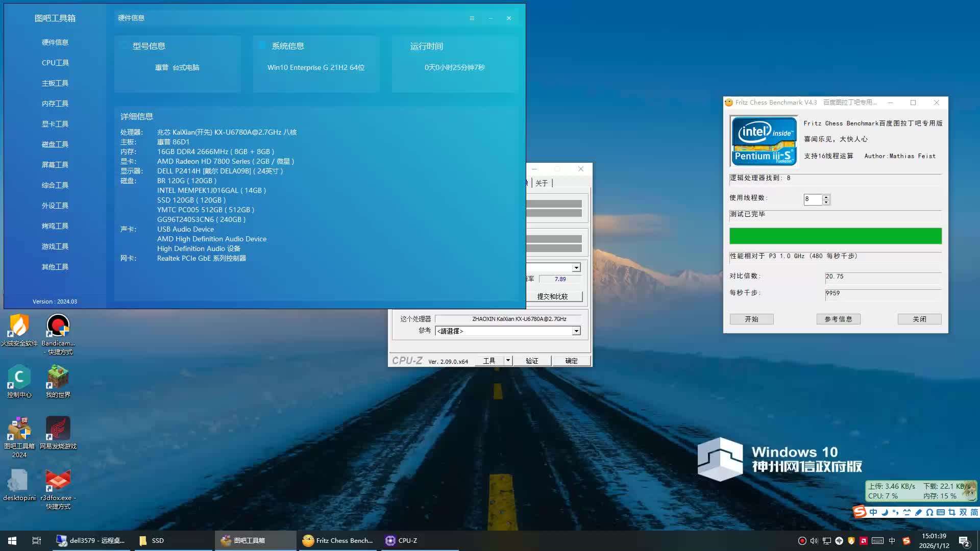This screenshot has height=551, width=980.
Task: Click Bandicam record icon in system tray
Action: pos(802,541)
